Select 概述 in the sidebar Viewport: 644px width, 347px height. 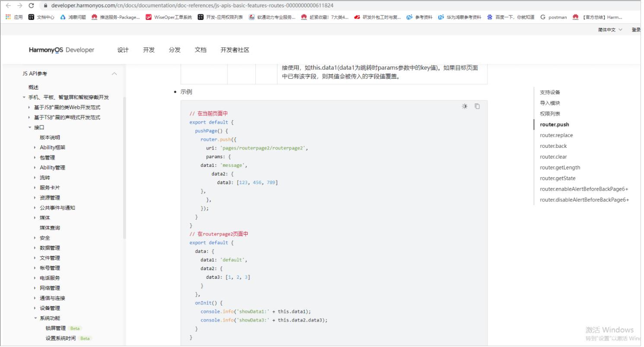pos(33,87)
